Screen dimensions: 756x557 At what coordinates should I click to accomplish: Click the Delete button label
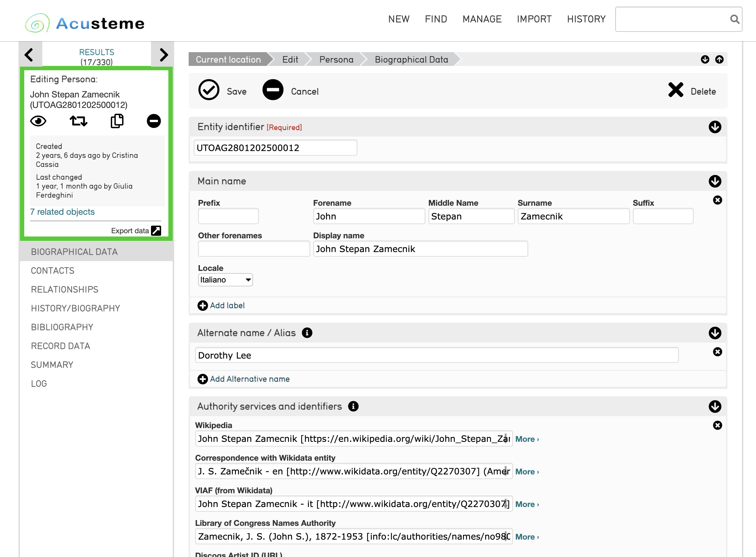(703, 92)
